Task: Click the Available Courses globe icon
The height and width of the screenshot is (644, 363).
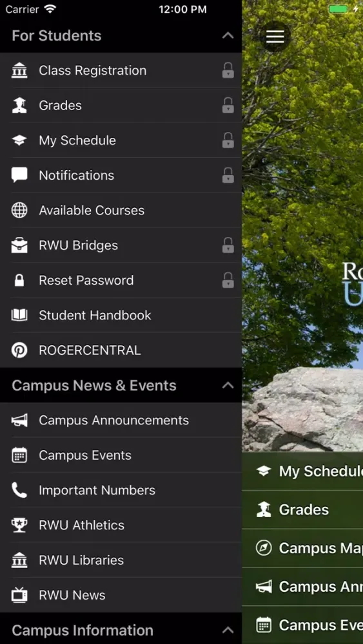Action: tap(19, 211)
